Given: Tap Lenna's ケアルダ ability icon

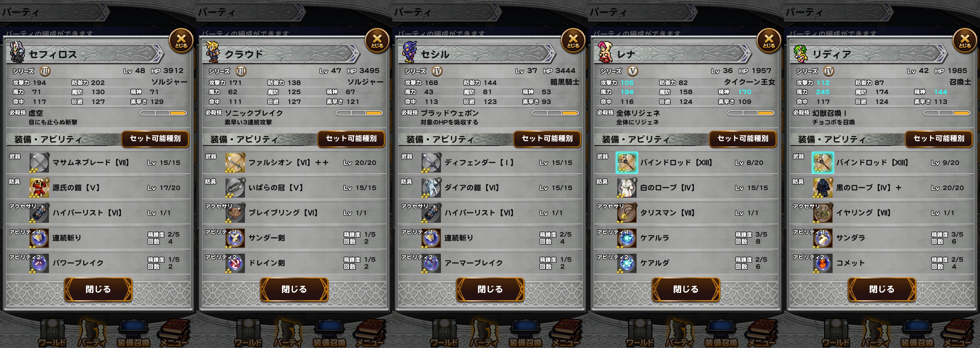Looking at the screenshot, I should 627,263.
